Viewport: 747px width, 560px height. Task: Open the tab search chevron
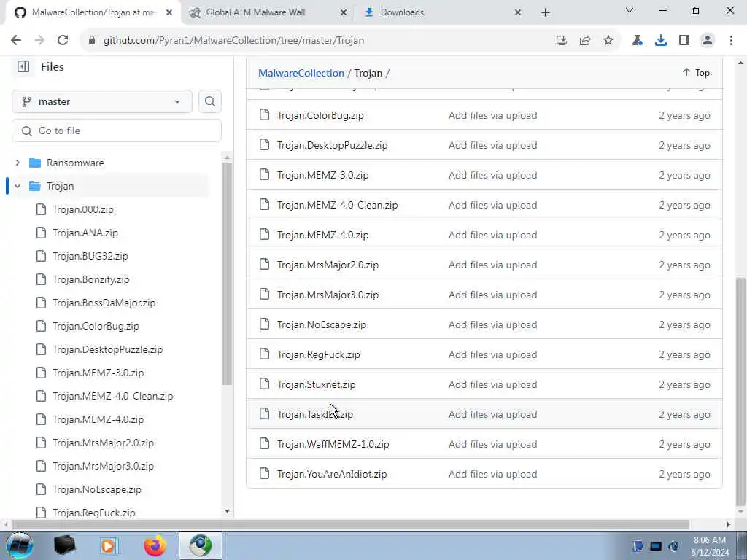click(x=630, y=10)
